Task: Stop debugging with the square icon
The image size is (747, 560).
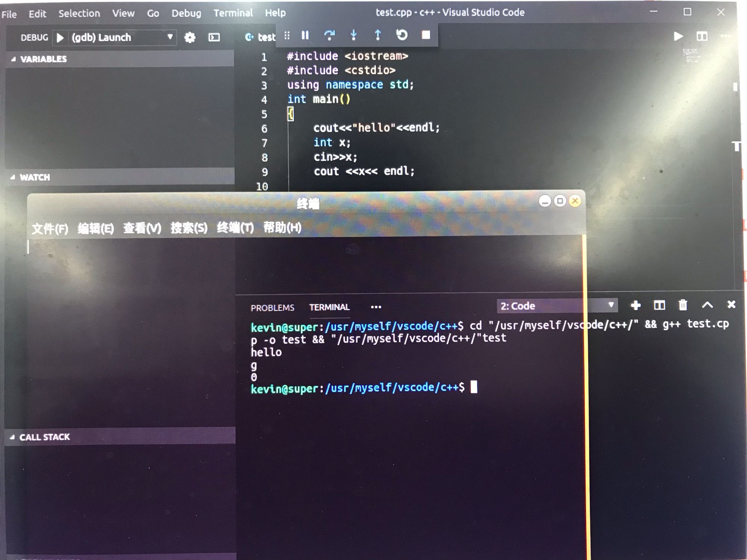Action: (426, 35)
